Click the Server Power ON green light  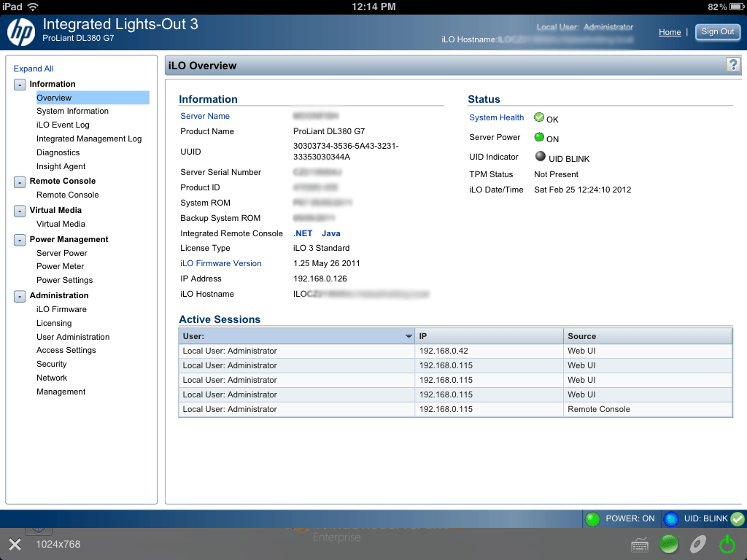(539, 137)
